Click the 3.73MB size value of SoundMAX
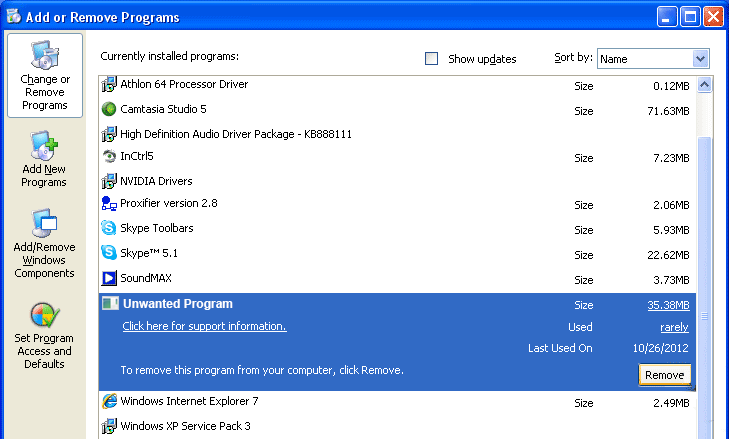The width and height of the screenshot is (729, 439). click(671, 280)
